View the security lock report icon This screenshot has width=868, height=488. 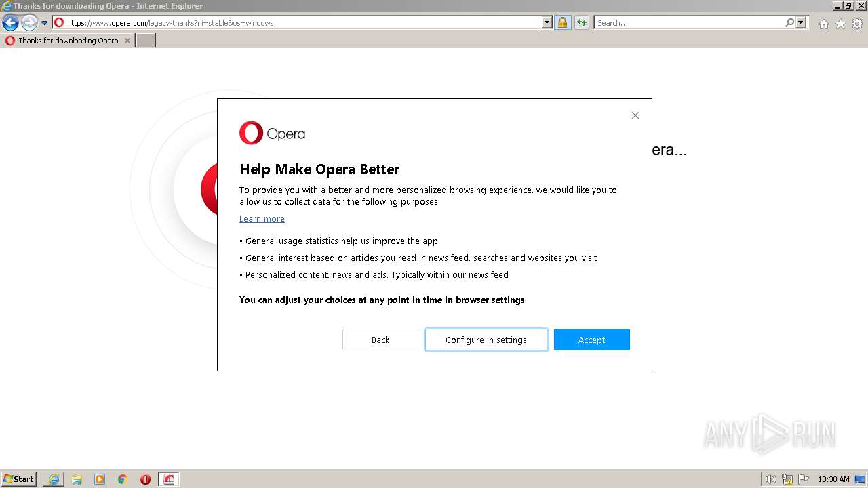(562, 23)
